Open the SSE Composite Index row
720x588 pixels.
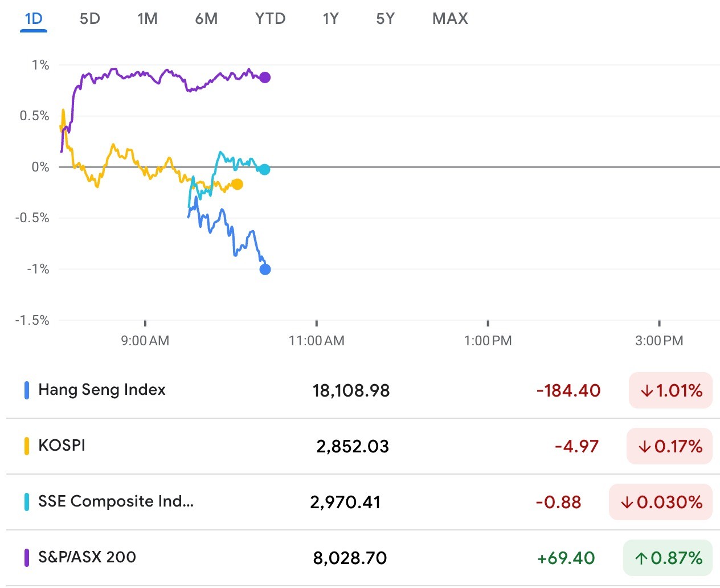(363, 502)
